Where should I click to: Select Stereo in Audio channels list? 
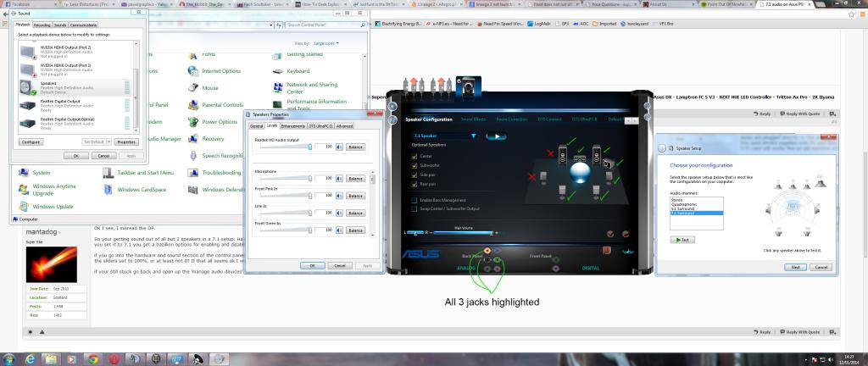[697, 200]
